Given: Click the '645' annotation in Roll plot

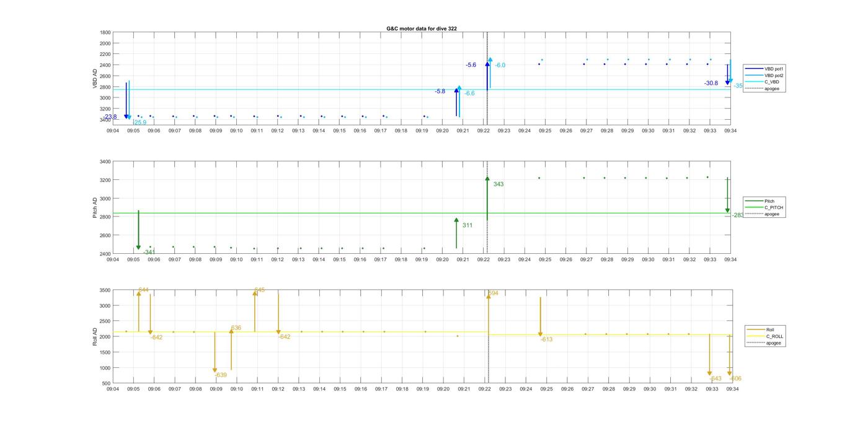Looking at the screenshot, I should [260, 290].
